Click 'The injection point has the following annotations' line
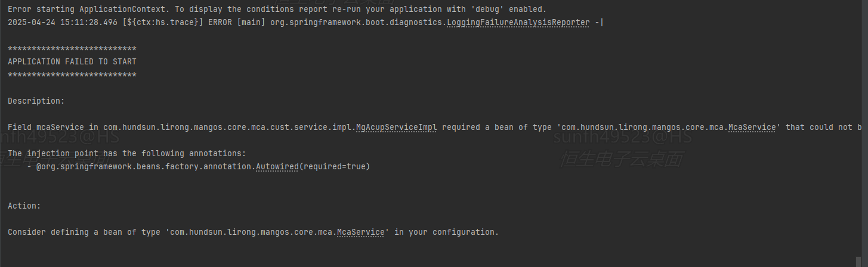 tap(126, 153)
